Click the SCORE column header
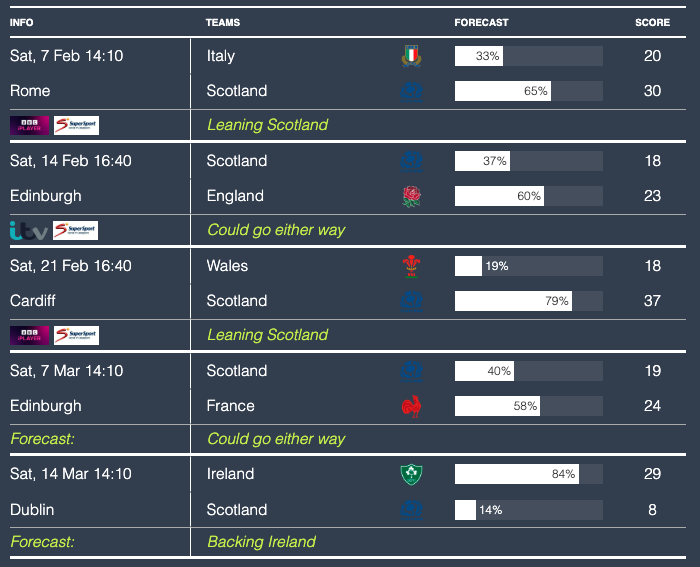Image resolution: width=700 pixels, height=567 pixels. click(x=652, y=22)
